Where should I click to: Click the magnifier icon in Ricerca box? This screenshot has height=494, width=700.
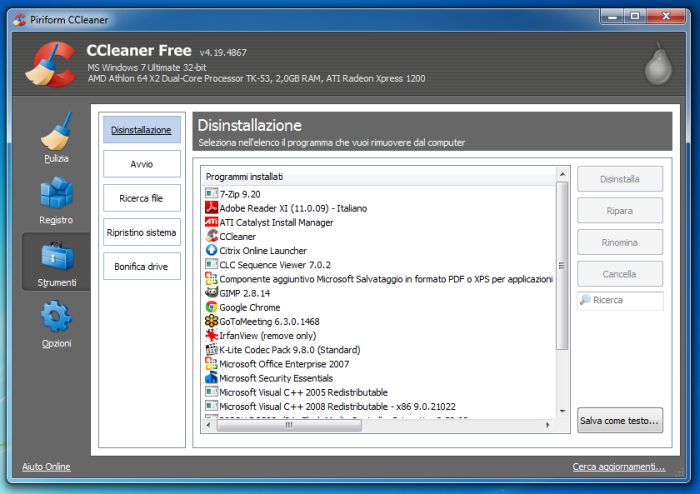point(585,300)
